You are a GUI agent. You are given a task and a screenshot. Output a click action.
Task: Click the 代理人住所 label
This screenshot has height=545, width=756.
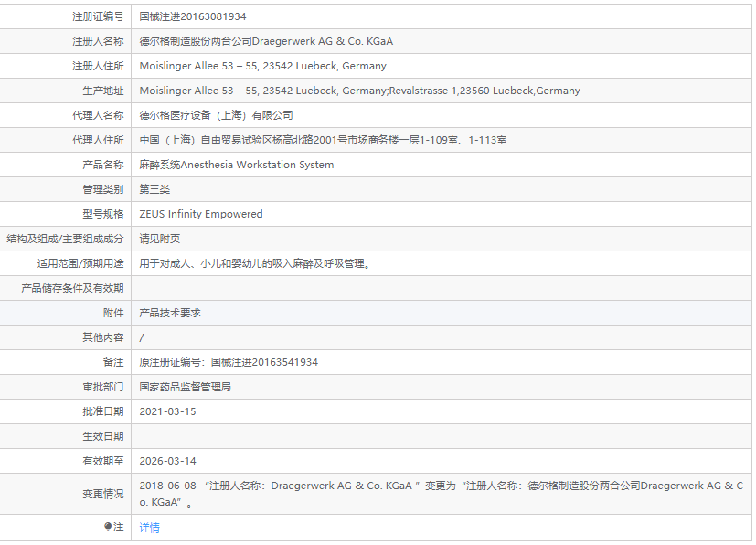click(x=98, y=140)
